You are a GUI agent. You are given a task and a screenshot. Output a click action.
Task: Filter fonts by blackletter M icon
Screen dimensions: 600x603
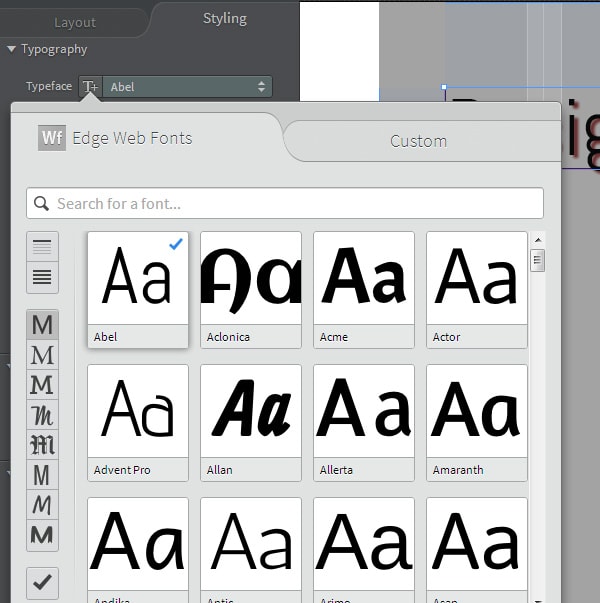click(x=42, y=445)
